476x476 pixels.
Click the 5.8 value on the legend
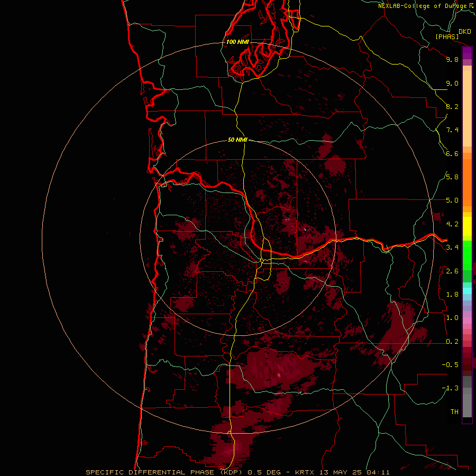coord(452,177)
